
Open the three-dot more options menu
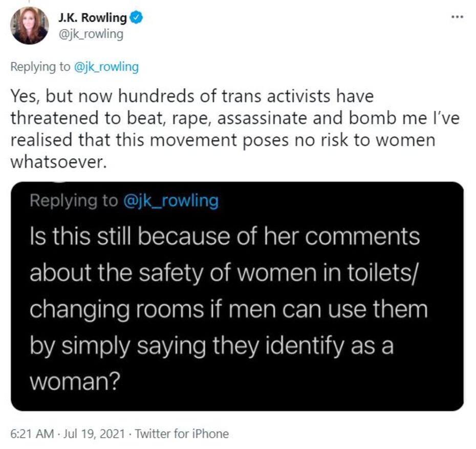[x=457, y=17]
